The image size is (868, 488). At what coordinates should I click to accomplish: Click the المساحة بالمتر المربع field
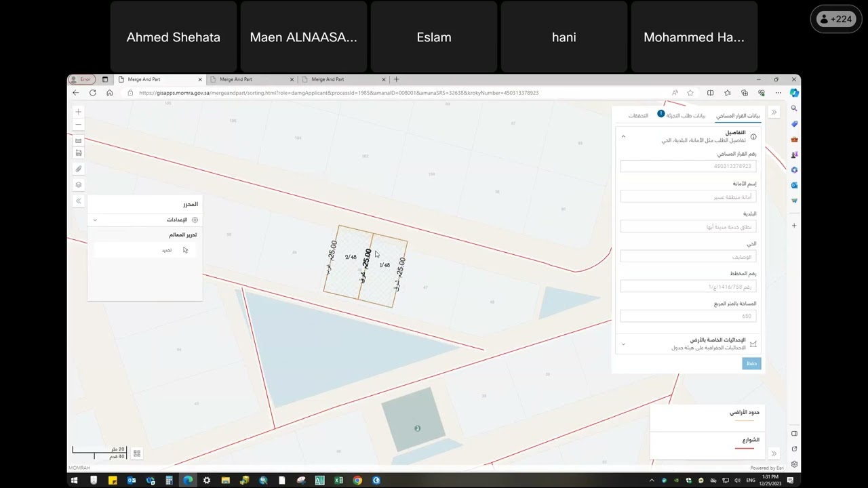(687, 317)
